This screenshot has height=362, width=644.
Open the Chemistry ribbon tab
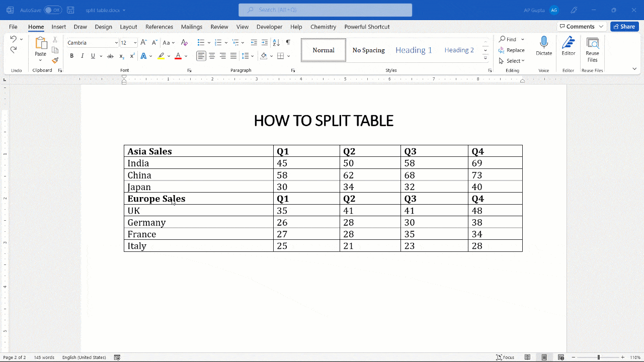tap(323, 27)
